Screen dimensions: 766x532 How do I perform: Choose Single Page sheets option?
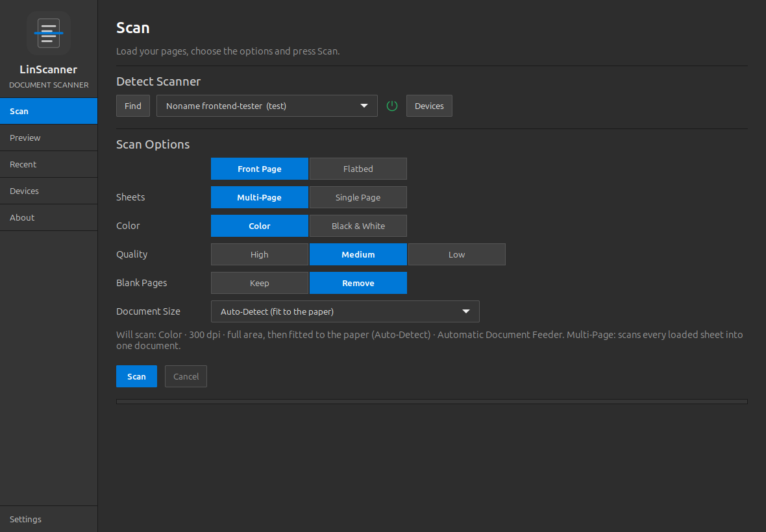point(358,197)
